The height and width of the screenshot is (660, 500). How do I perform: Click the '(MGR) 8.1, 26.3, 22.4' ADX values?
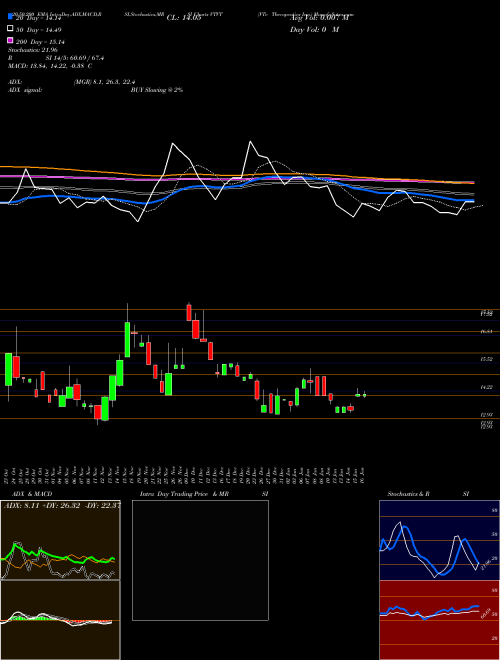point(104,82)
